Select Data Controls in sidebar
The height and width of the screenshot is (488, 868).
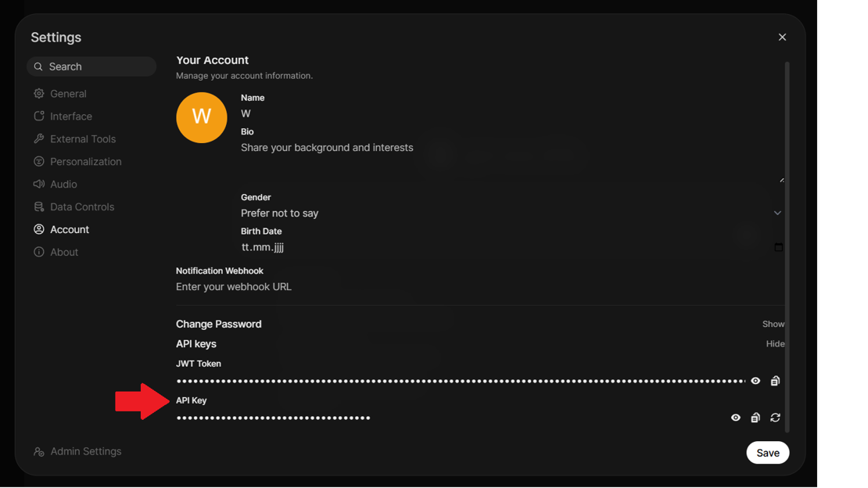(x=81, y=207)
